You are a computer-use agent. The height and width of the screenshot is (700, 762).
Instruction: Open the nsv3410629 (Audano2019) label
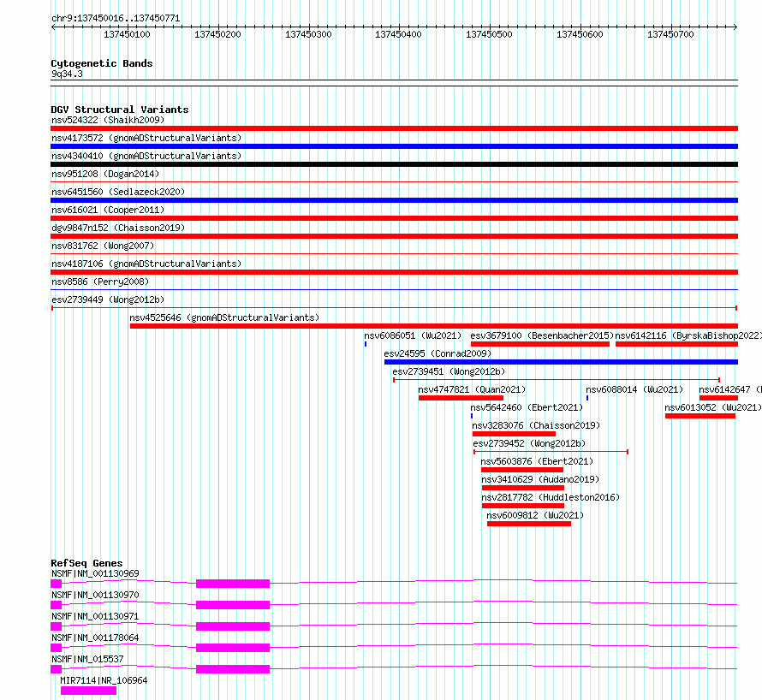540,479
